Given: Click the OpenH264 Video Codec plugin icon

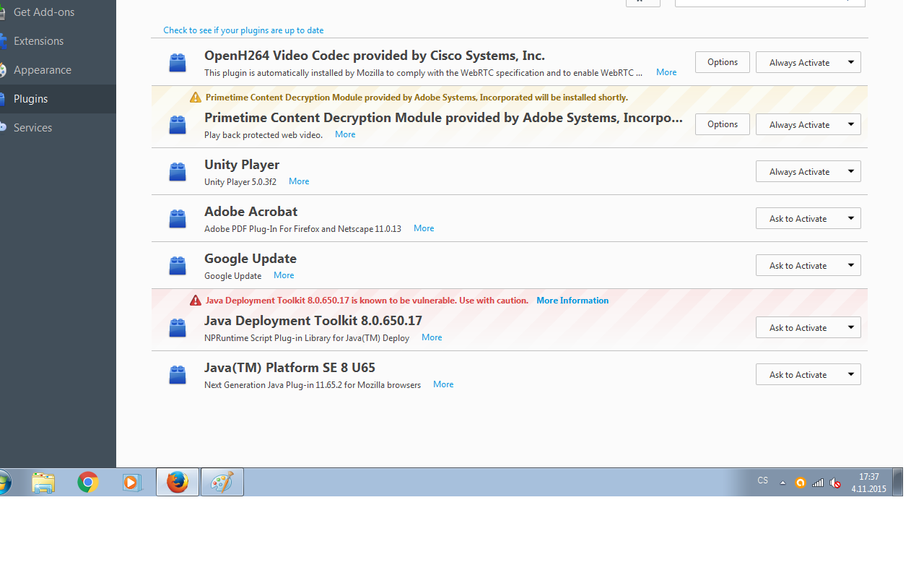Looking at the screenshot, I should tap(178, 63).
